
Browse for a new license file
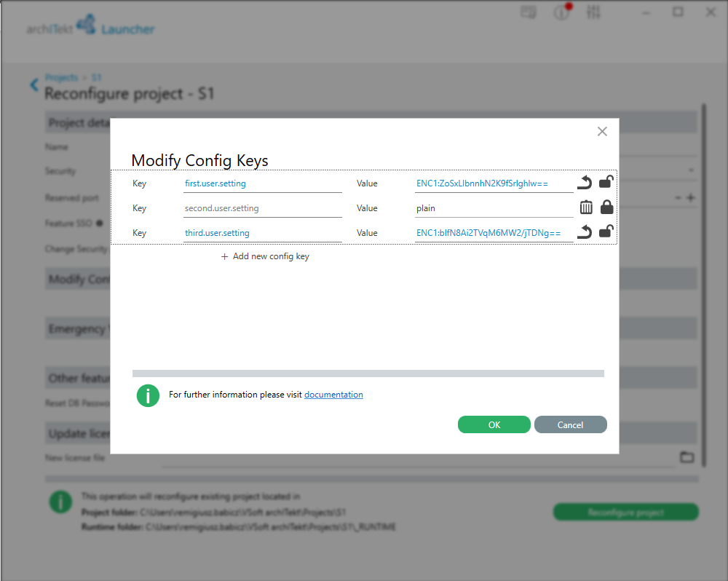point(687,457)
